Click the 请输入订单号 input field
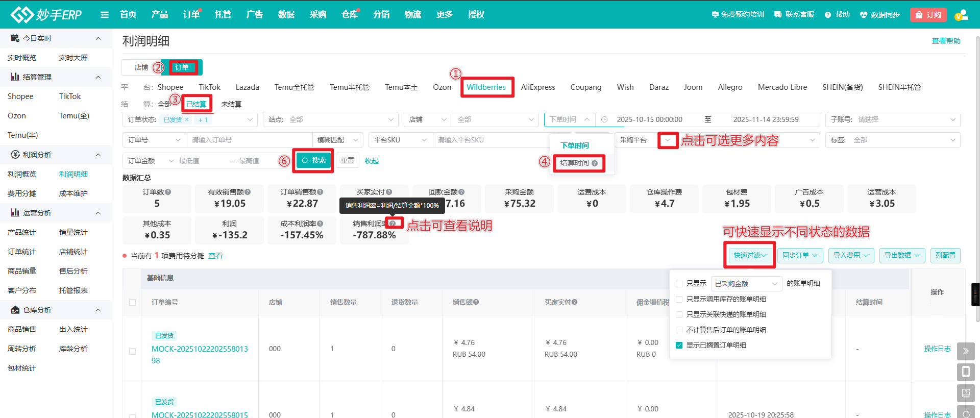This screenshot has width=980, height=418. point(249,140)
